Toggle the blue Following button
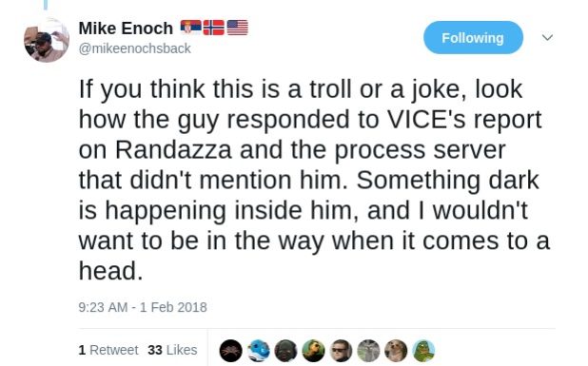The width and height of the screenshot is (588, 366). [473, 38]
